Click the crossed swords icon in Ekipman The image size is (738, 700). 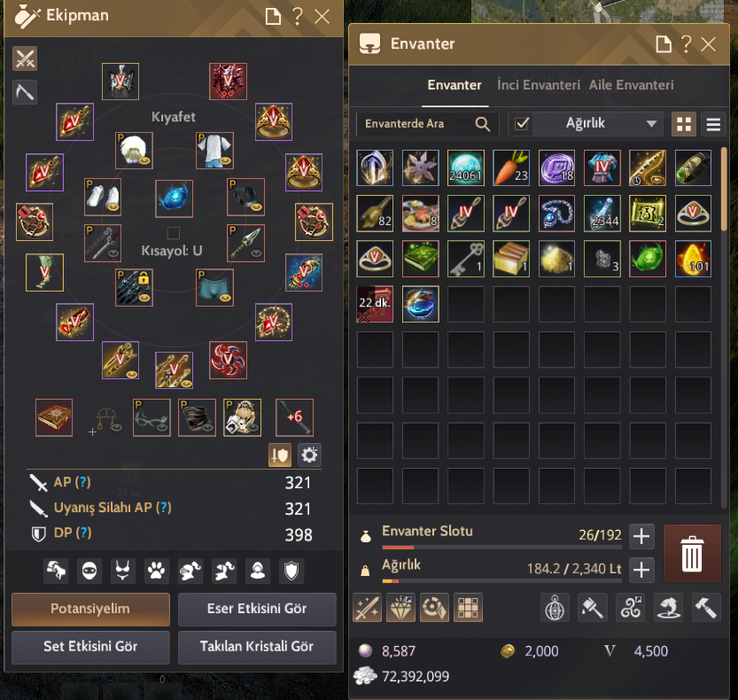pos(25,58)
